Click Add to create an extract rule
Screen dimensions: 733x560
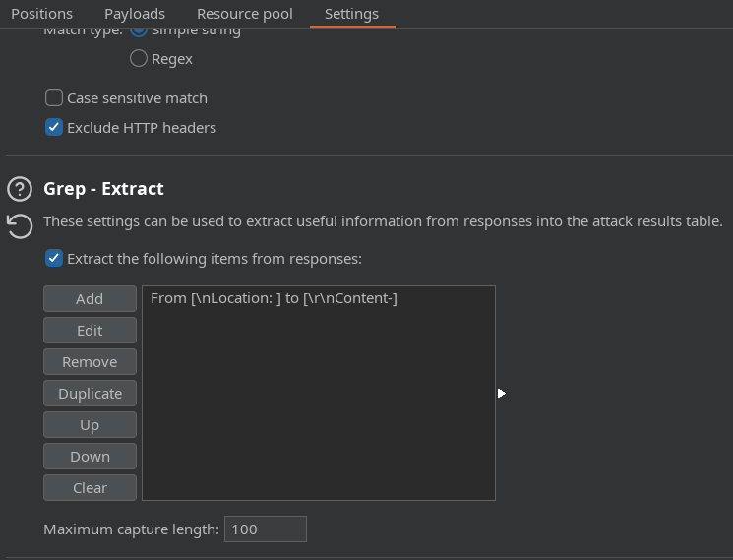(90, 299)
